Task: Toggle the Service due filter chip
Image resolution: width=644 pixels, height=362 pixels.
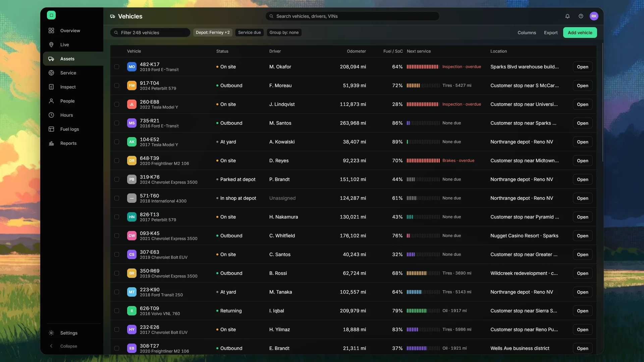Action: [249, 33]
